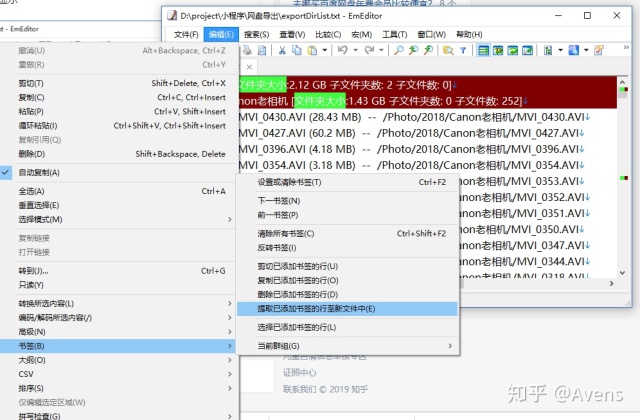Click the EmEditor document icon in title bar

[x=172, y=16]
